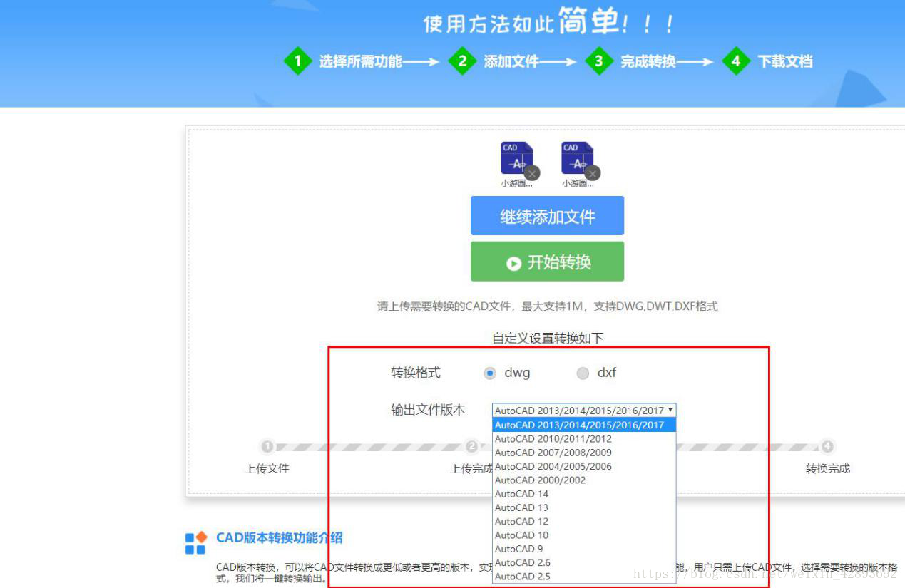Click the 转换格式 label

416,373
